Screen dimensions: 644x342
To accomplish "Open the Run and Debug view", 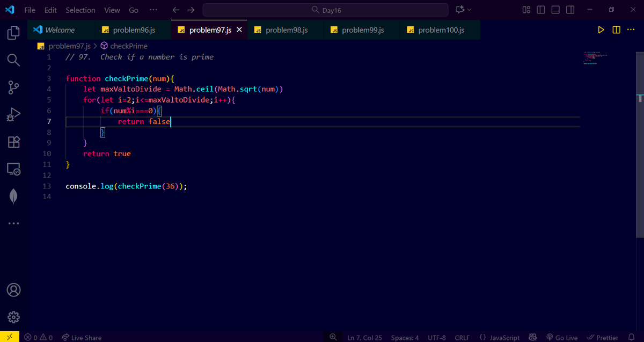I will click(x=13, y=114).
